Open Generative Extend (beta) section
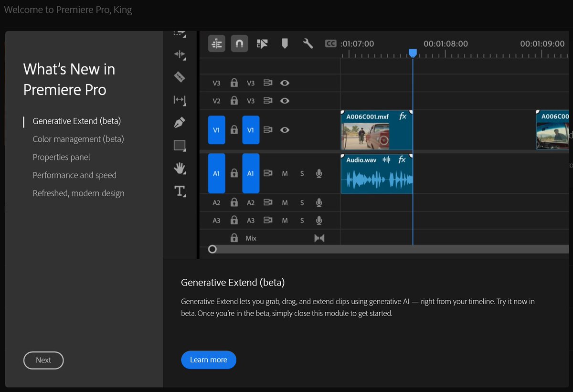Viewport: 573px width, 392px height. point(77,121)
